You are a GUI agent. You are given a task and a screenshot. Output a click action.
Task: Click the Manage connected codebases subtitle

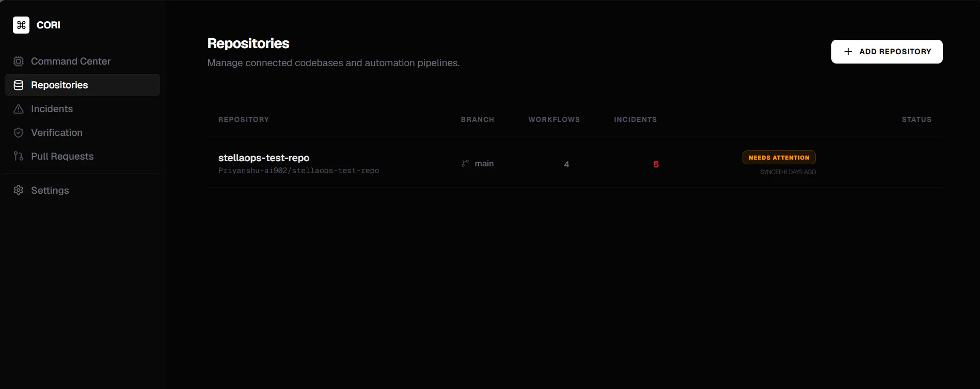[x=334, y=63]
